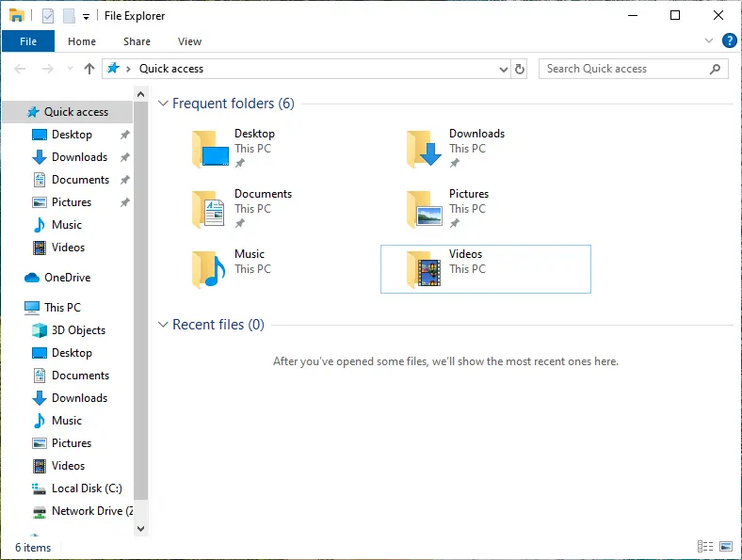Click the address bar chevron after the star
Screen dimensions: 742x560
128,70
